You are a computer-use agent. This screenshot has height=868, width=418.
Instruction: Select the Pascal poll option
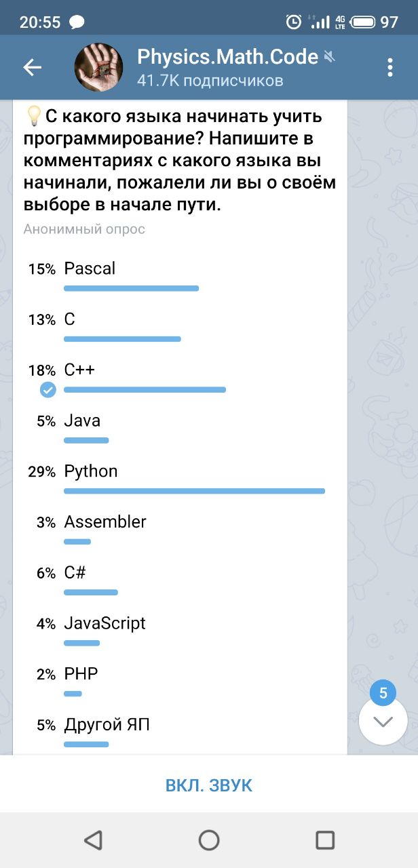[90, 269]
